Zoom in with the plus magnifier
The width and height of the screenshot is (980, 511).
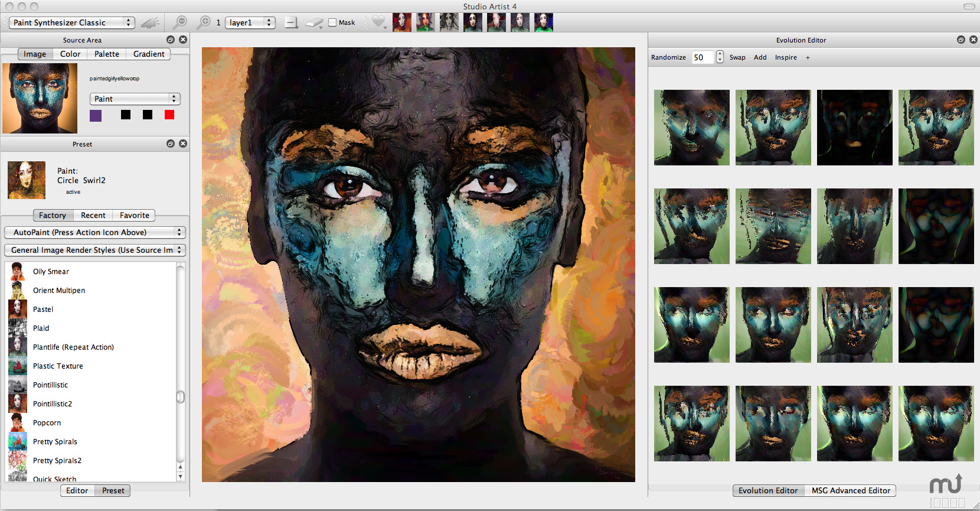point(203,22)
